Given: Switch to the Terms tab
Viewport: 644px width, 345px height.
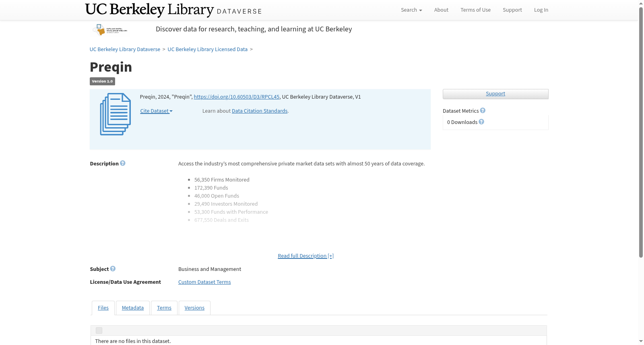Looking at the screenshot, I should point(164,308).
